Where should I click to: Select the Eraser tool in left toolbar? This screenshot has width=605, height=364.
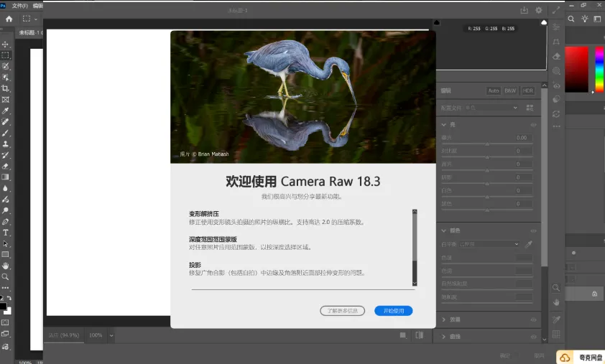(6, 166)
